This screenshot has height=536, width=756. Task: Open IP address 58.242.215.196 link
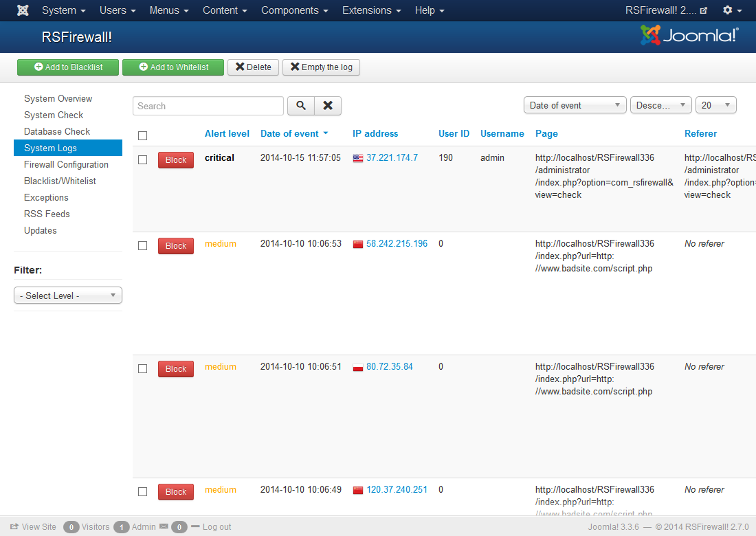click(x=397, y=243)
